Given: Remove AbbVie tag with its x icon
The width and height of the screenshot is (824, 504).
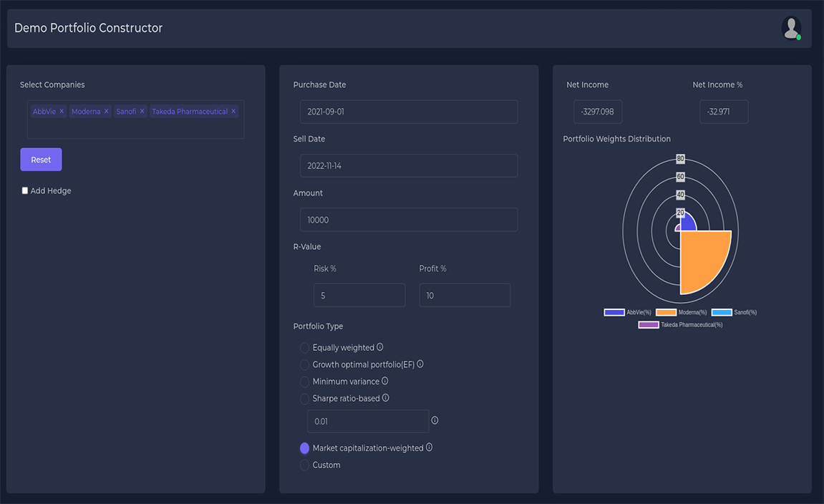Looking at the screenshot, I should coord(62,112).
